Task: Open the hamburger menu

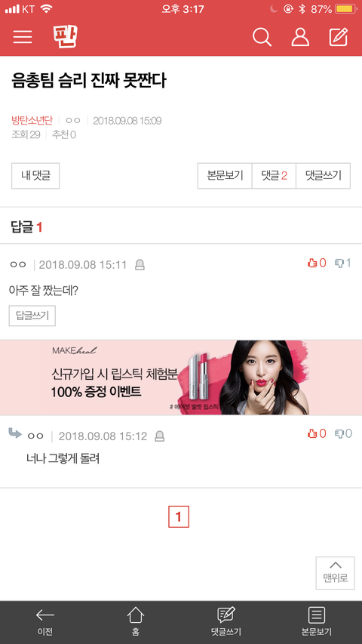Action: click(x=23, y=37)
